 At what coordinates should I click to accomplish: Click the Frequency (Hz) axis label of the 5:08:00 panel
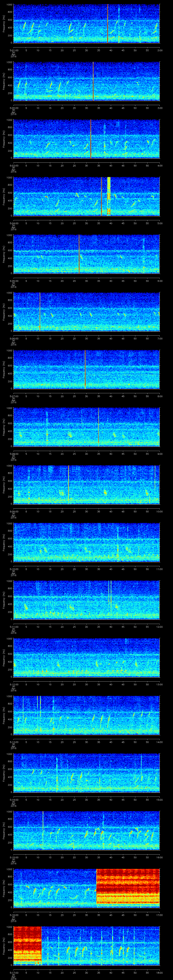click(x=4, y=427)
